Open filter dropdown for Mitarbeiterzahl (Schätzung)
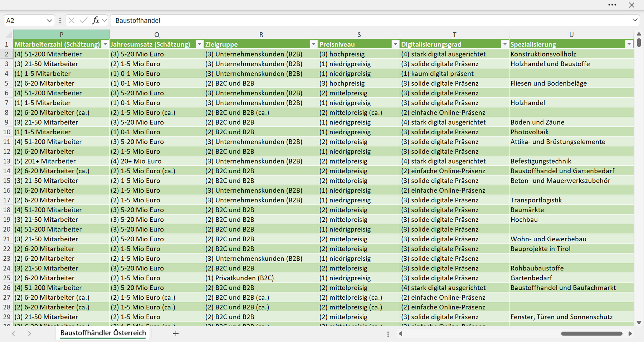 105,44
